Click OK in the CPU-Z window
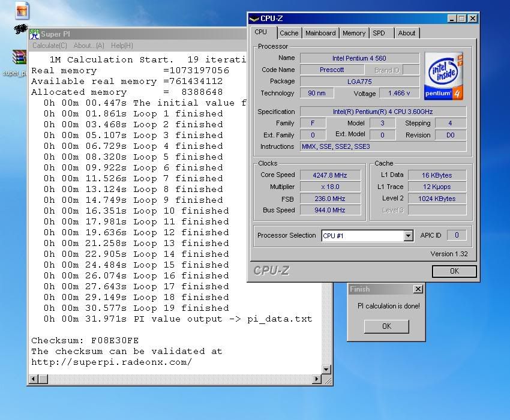 tap(454, 271)
